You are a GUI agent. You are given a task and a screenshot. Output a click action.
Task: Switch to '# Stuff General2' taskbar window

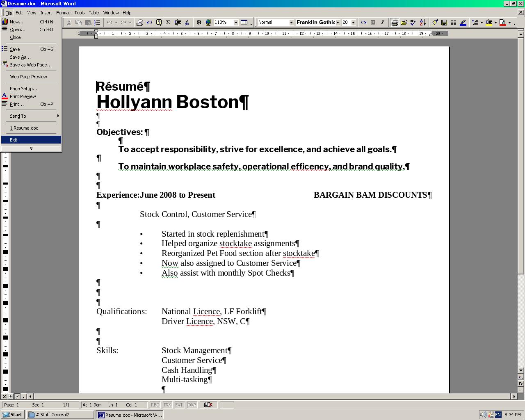(x=61, y=415)
